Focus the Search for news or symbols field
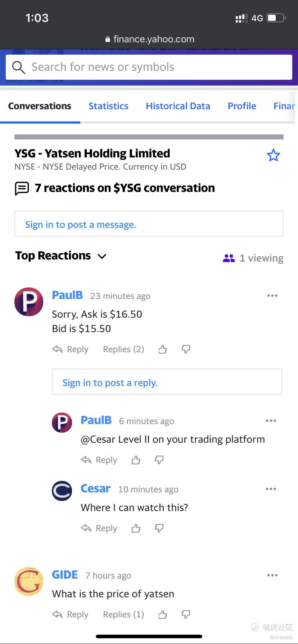This screenshot has height=644, width=298. (149, 67)
